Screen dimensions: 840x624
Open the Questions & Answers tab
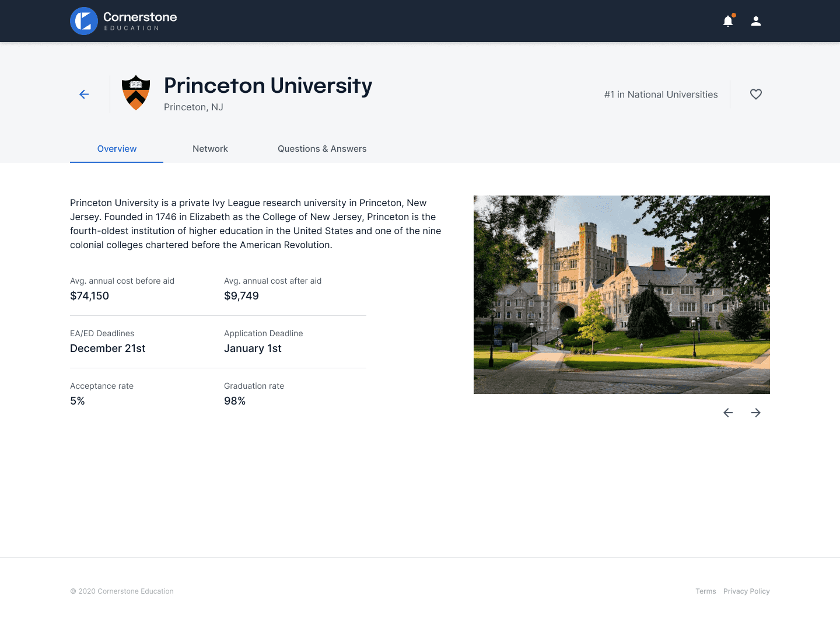(322, 149)
